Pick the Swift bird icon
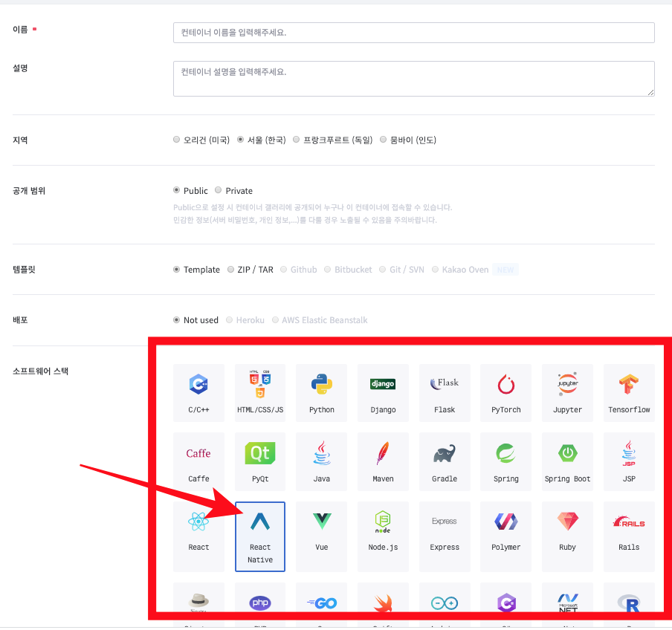The height and width of the screenshot is (630, 672). click(383, 603)
